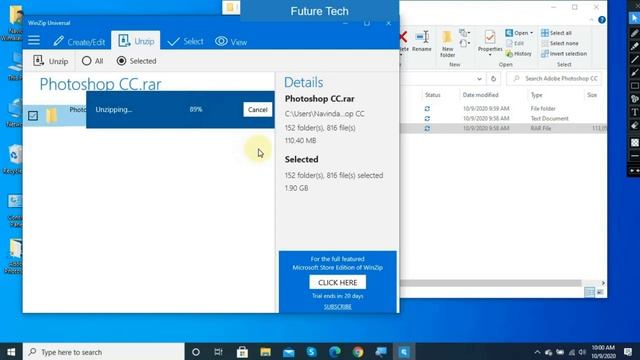Select the line tool in annotation toolbar
The height and width of the screenshot is (360, 640).
pos(634,60)
